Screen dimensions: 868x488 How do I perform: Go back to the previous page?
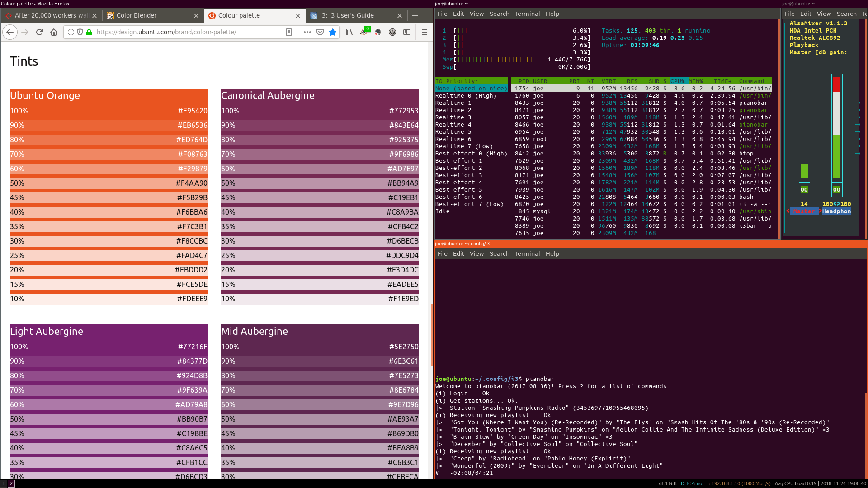(x=10, y=32)
